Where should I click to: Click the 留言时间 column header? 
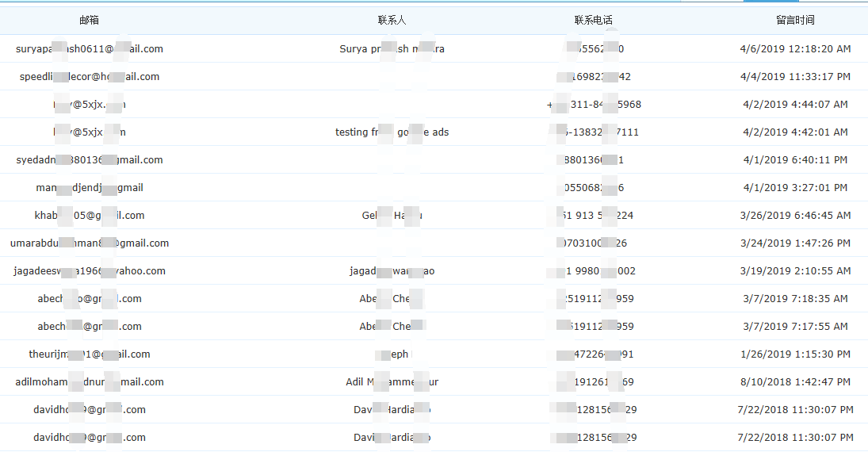(795, 20)
